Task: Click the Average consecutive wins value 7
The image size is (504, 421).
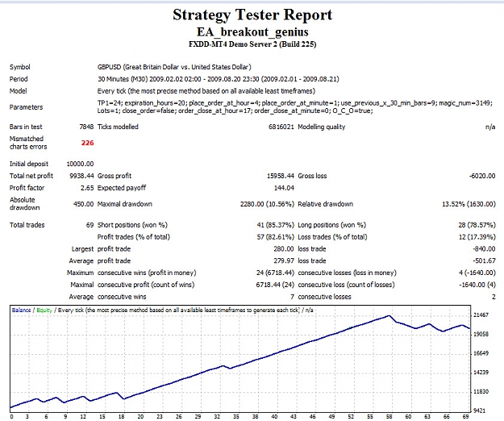Action: (x=292, y=297)
